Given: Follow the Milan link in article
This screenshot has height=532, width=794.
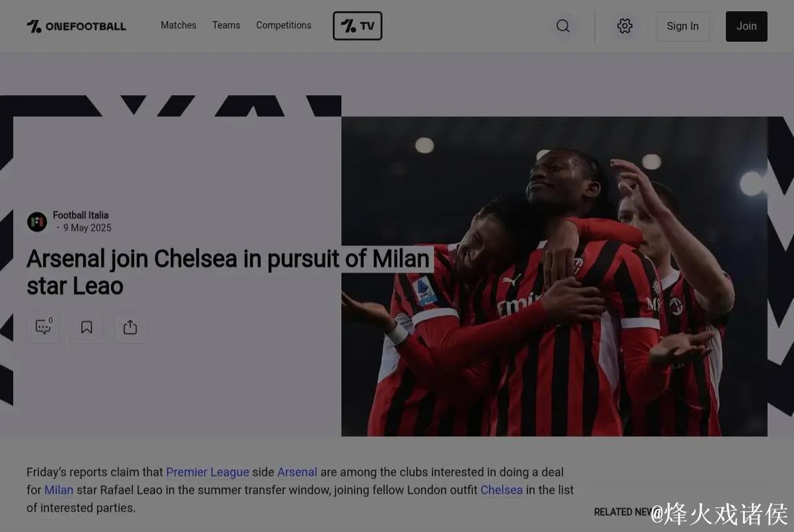Looking at the screenshot, I should pos(59,490).
